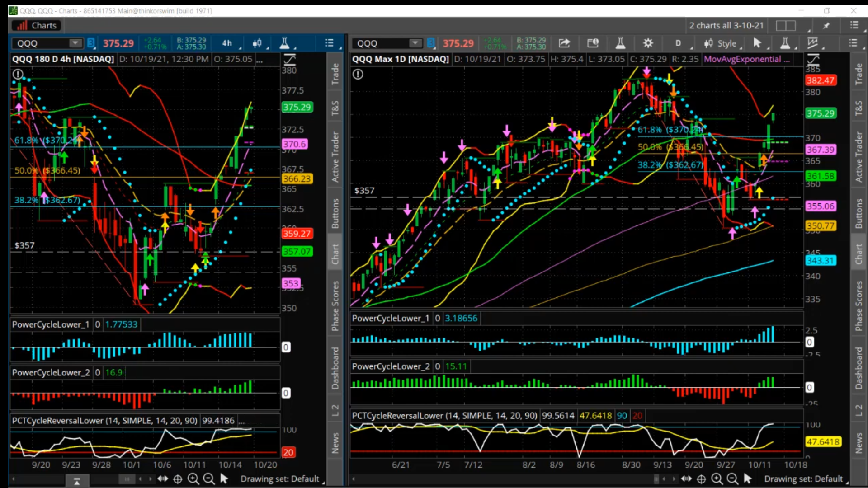Expand the MovAvgExponential study label
Image resolution: width=868 pixels, height=488 pixels.
[747, 59]
